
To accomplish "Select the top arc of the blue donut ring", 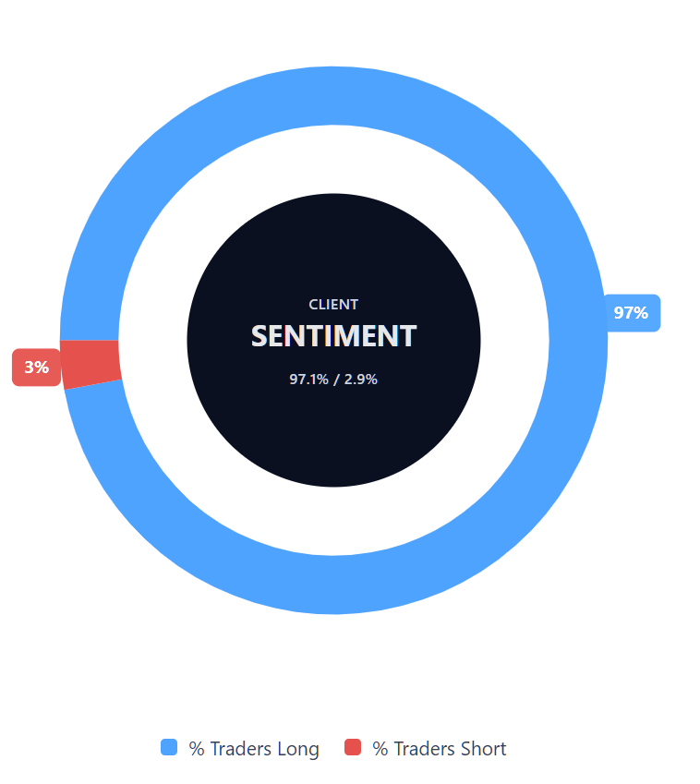I will 333,96.
